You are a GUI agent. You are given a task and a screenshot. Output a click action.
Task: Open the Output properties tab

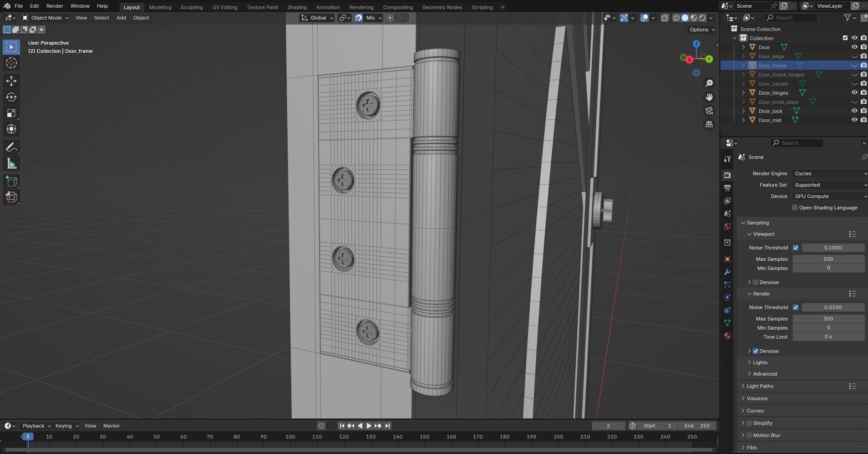pos(727,188)
